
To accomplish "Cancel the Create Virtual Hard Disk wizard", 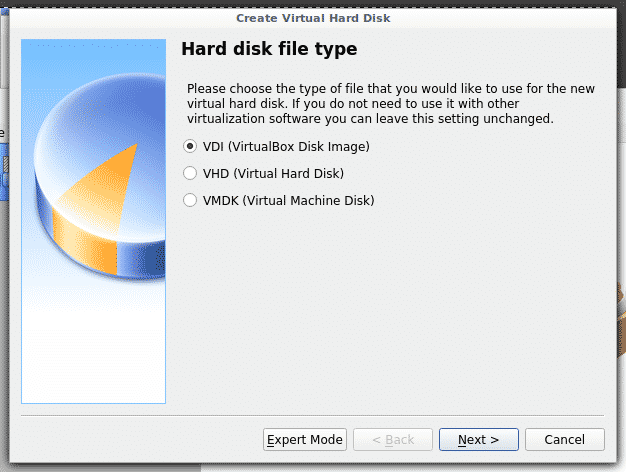I will 564,440.
